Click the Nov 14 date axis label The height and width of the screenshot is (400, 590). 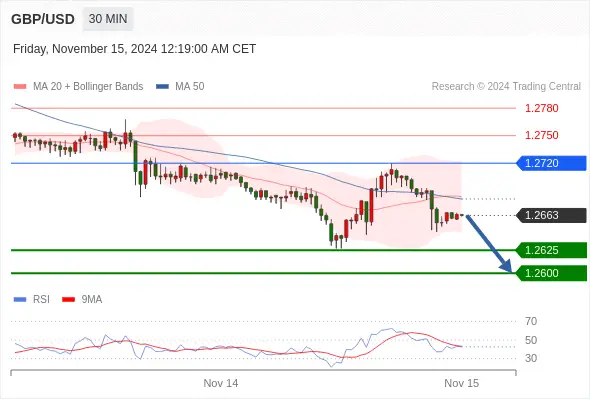[x=221, y=383]
